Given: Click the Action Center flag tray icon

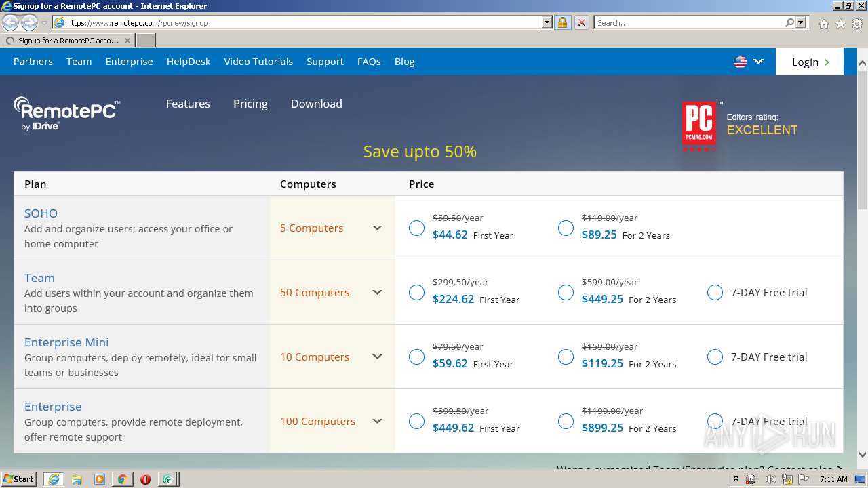Looking at the screenshot, I should 804,479.
